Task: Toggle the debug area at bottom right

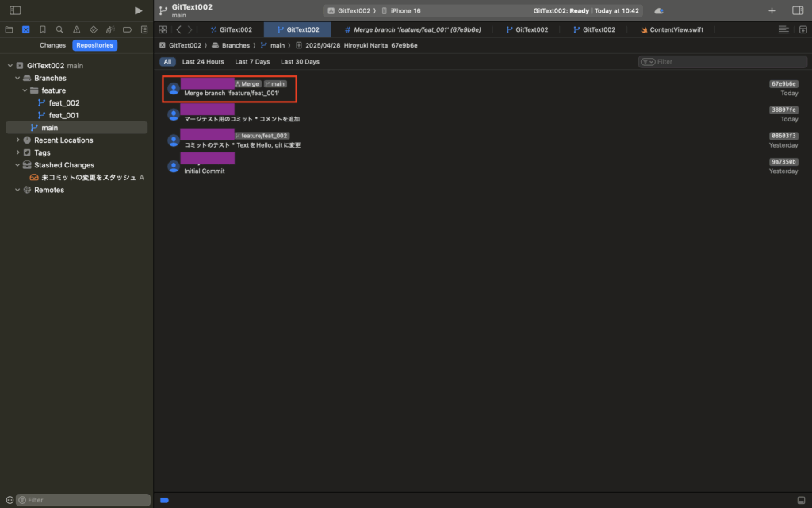Action: point(801,500)
